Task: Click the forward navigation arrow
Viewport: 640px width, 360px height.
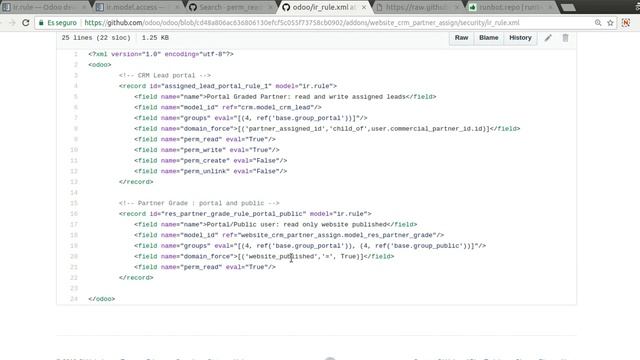Action: (12, 23)
